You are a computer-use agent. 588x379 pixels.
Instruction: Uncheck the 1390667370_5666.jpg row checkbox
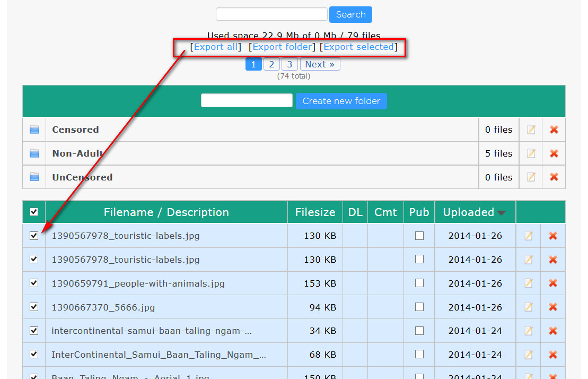pos(34,307)
